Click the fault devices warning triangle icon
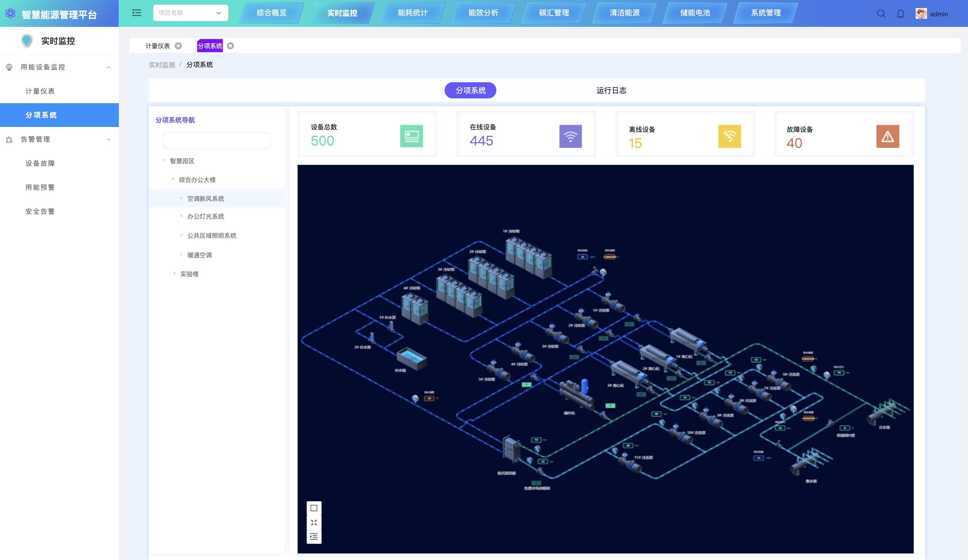This screenshot has height=560, width=968. [887, 136]
